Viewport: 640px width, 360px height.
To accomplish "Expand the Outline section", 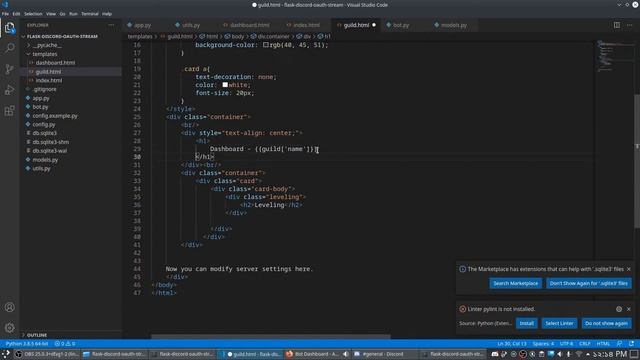I will 37,335.
